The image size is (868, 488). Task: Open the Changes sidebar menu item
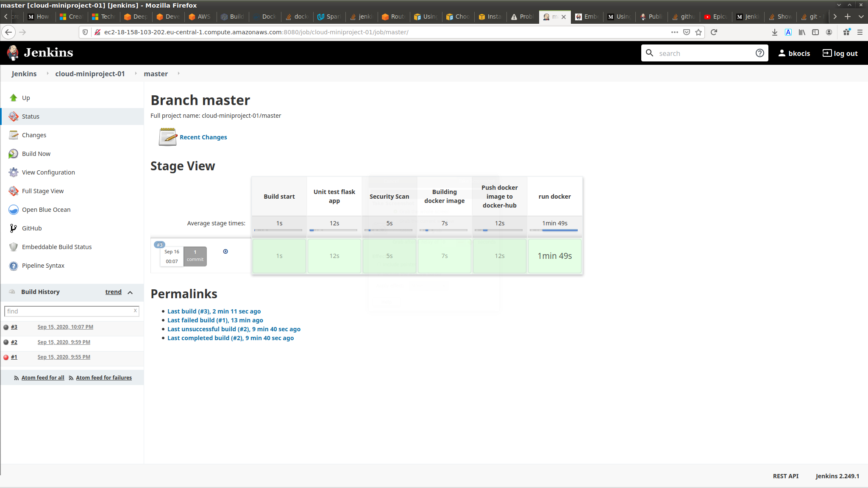(x=34, y=135)
